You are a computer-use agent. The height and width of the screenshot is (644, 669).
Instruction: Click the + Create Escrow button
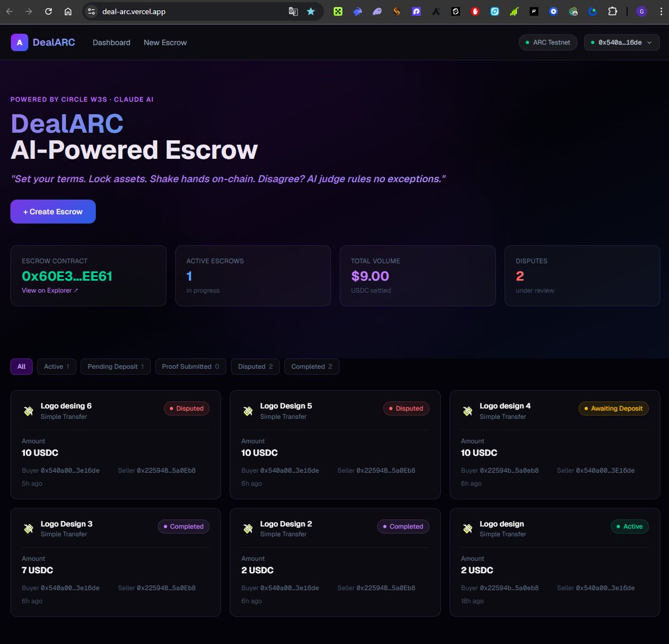[52, 212]
